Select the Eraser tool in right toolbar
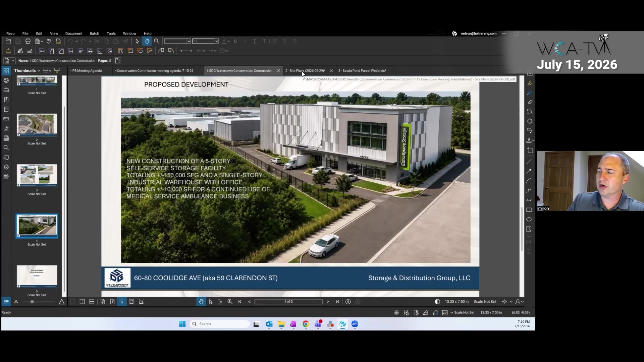The height and width of the screenshot is (362, 644). pos(530,102)
